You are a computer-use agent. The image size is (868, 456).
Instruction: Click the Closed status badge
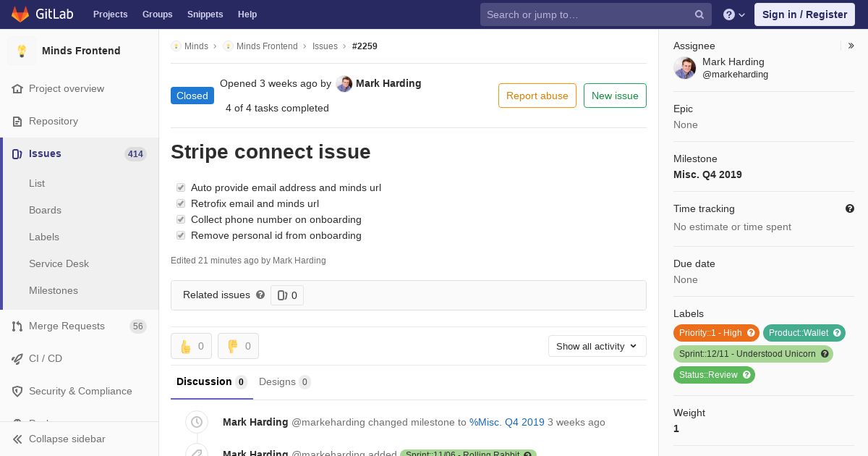click(x=192, y=96)
